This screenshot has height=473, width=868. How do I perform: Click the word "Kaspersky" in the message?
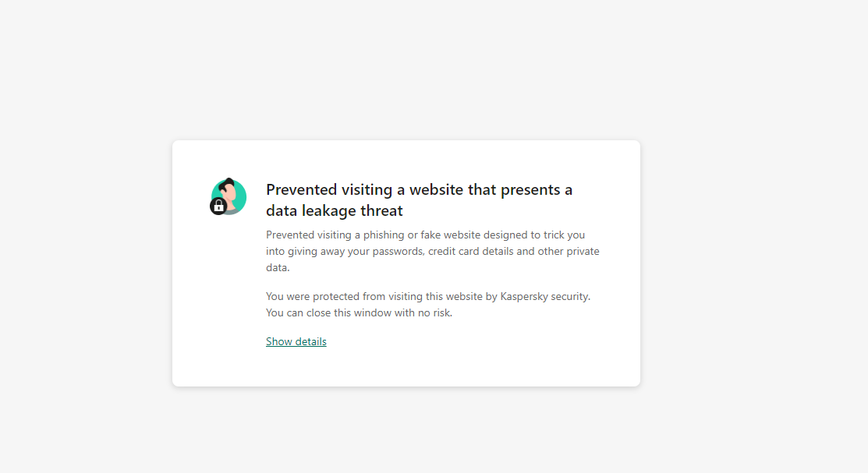coord(523,297)
